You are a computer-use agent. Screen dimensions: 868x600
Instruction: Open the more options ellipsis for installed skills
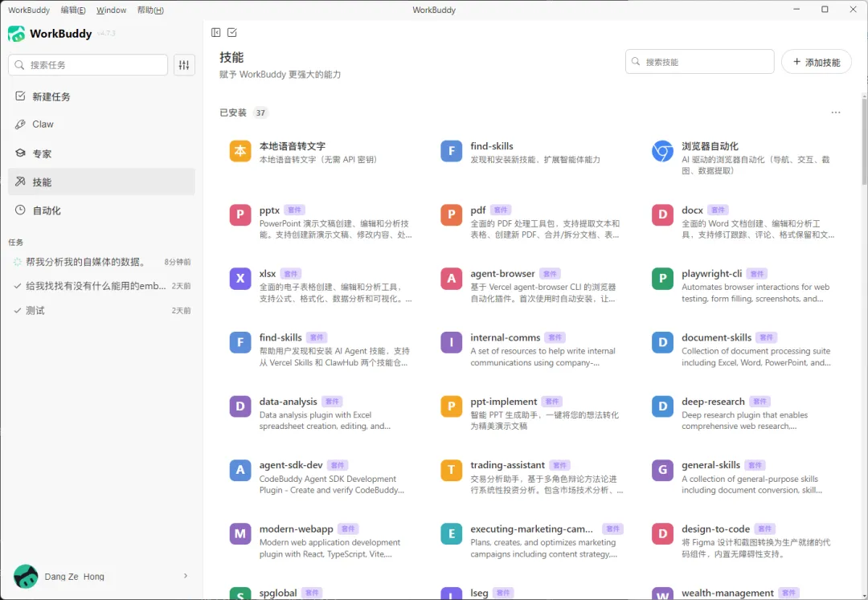[x=835, y=112]
